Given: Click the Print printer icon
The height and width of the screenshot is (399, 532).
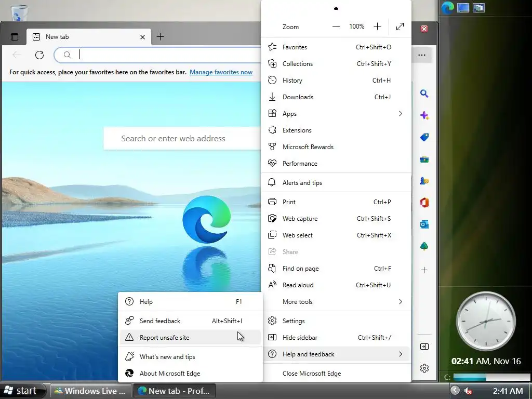Looking at the screenshot, I should tap(272, 202).
